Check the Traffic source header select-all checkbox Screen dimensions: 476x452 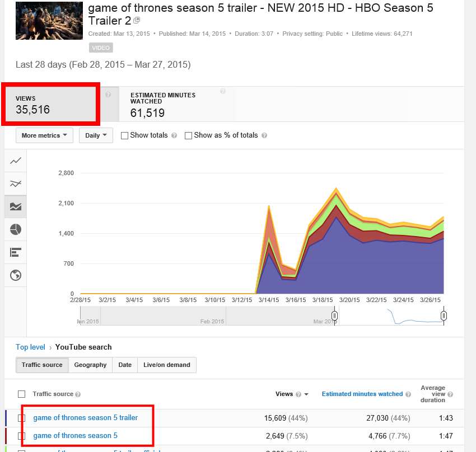[21, 394]
